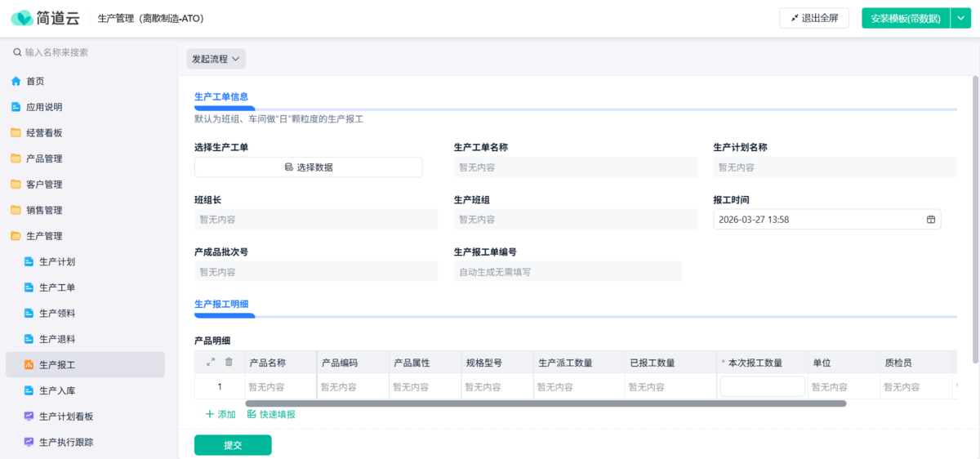The width and height of the screenshot is (980, 459).
Task: Click the shrink arrows icon on 退出全屏
Action: click(795, 18)
